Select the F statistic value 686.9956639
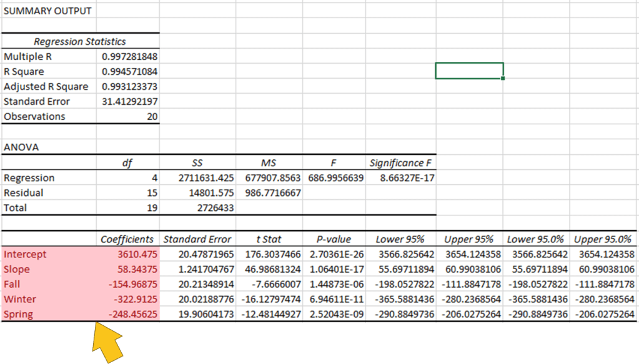639x364 pixels. pyautogui.click(x=336, y=178)
